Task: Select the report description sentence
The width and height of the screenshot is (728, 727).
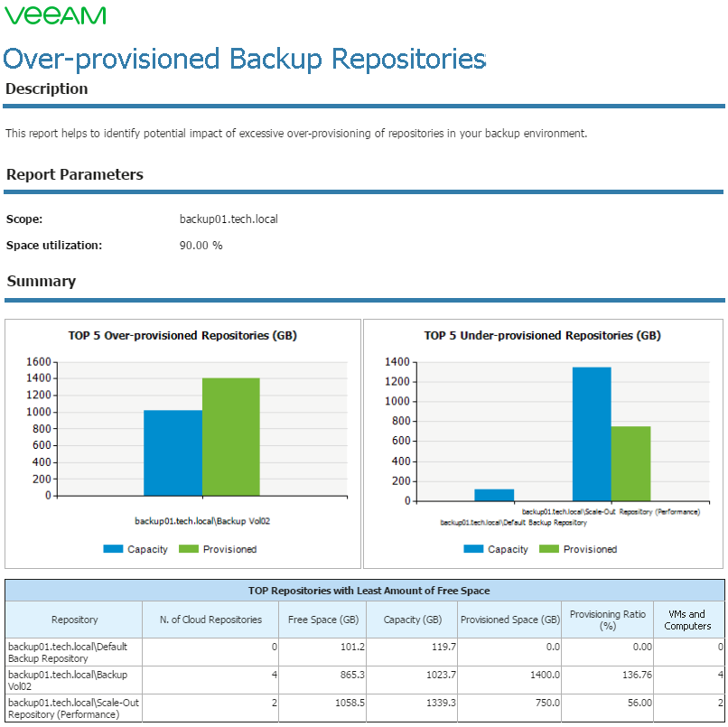Action: (x=296, y=134)
